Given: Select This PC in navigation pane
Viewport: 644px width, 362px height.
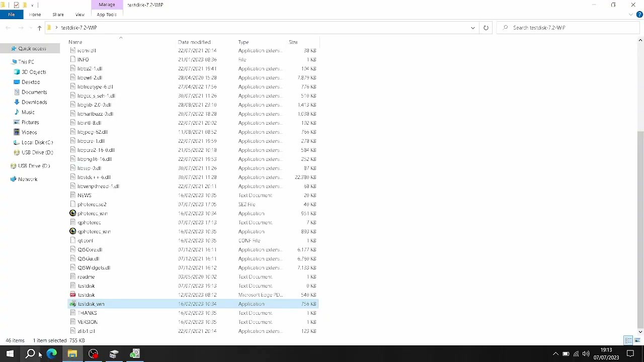Looking at the screenshot, I should click(26, 62).
